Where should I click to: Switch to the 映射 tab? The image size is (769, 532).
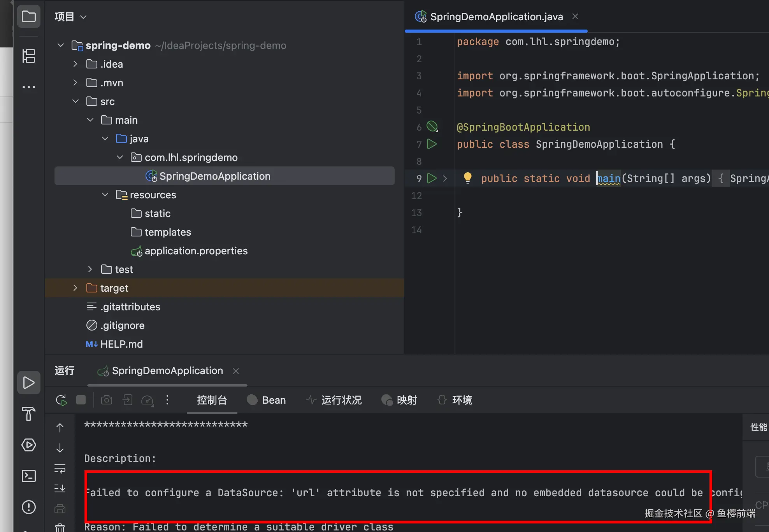(x=399, y=400)
